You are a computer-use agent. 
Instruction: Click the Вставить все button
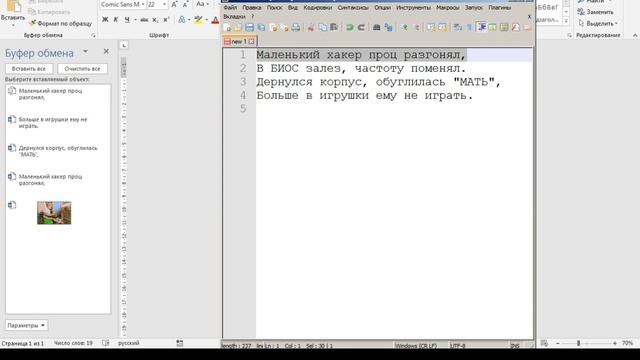29,69
